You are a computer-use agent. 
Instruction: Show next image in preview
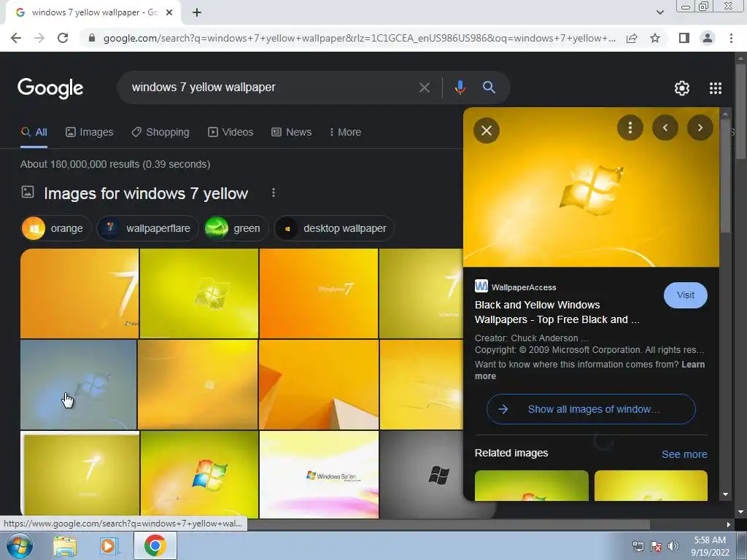pyautogui.click(x=700, y=128)
